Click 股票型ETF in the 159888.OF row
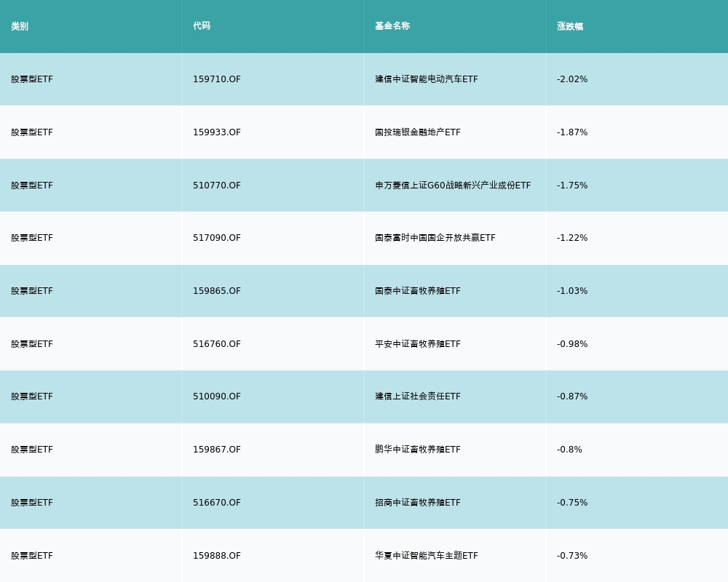This screenshot has height=582, width=728. (32, 556)
